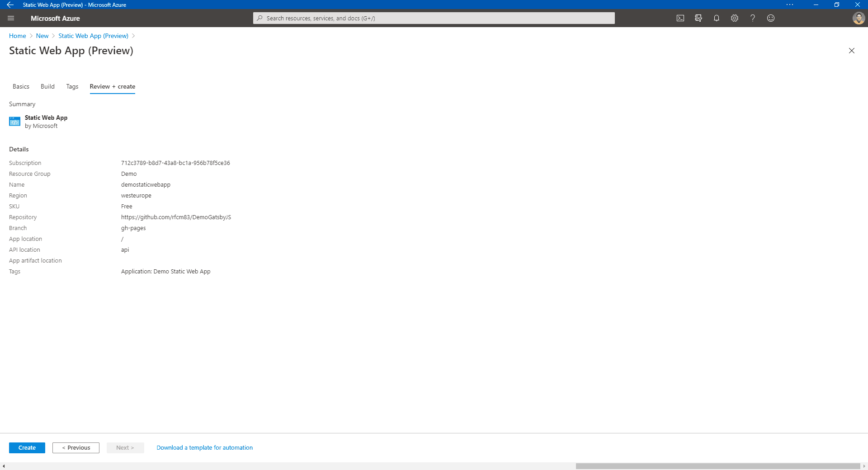This screenshot has width=868, height=470.
Task: Click the Create button
Action: 27,448
